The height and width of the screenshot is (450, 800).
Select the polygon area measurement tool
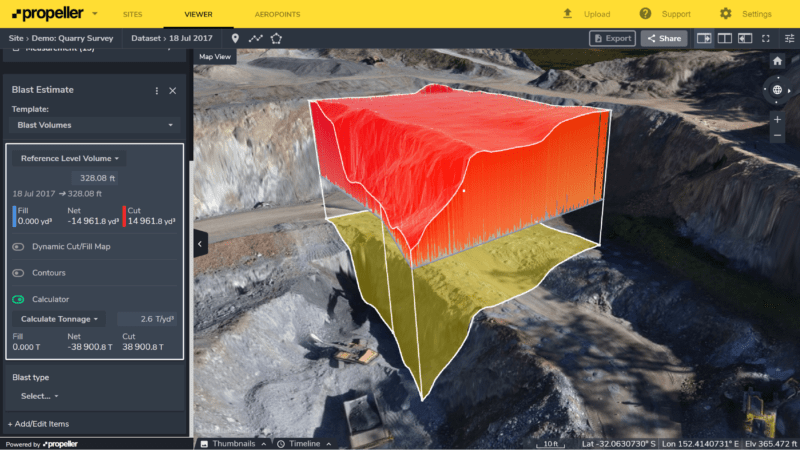point(276,38)
